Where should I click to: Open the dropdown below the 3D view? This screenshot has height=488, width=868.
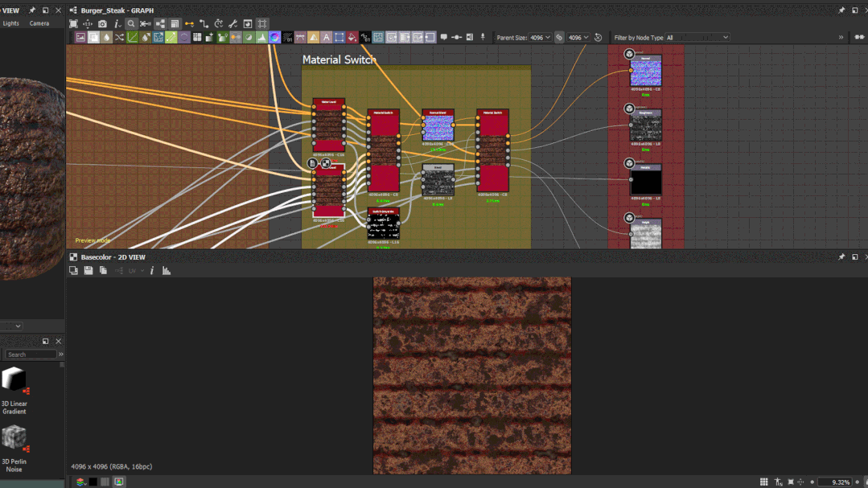(x=11, y=326)
